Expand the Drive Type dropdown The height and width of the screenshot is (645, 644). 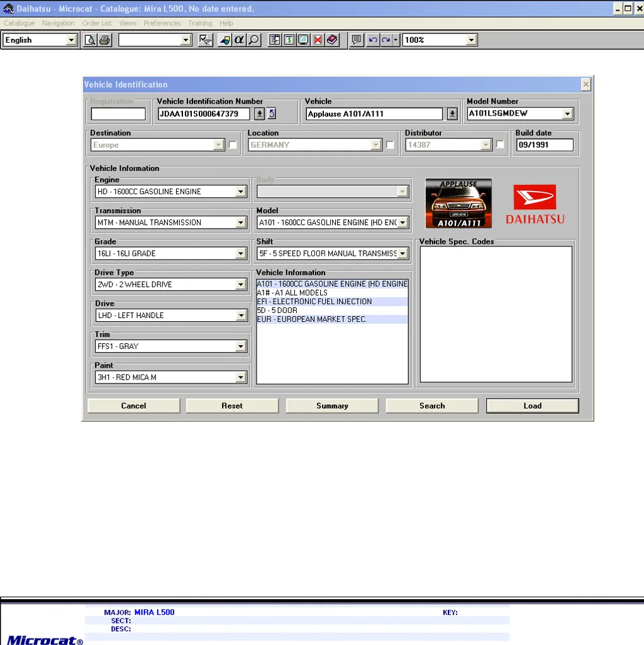pos(241,284)
